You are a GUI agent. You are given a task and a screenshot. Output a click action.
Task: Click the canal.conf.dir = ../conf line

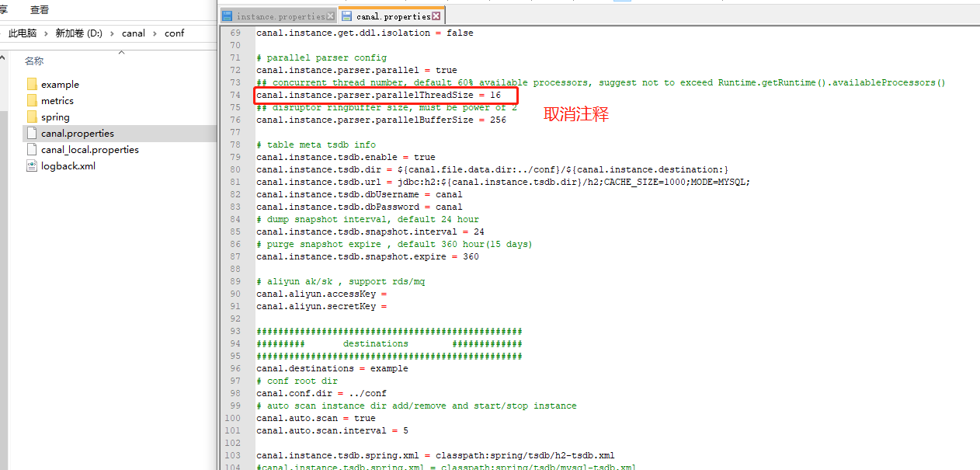[321, 393]
